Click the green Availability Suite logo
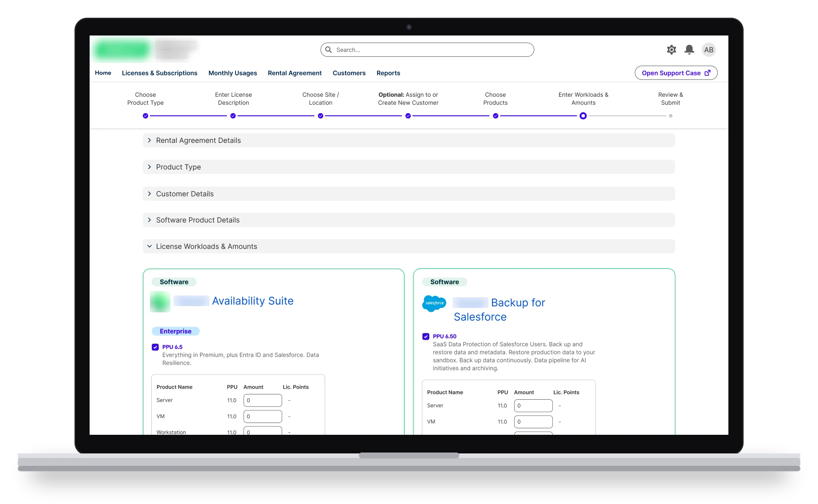 [x=160, y=302]
